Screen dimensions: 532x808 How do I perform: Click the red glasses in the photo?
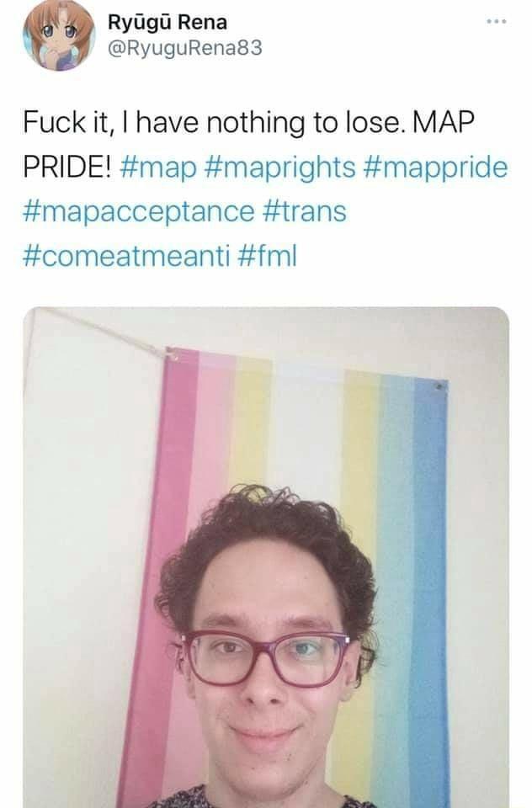point(265,658)
